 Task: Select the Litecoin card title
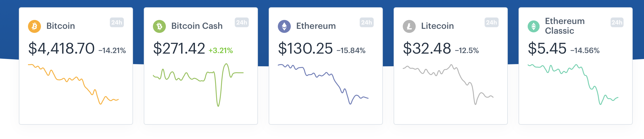(437, 26)
